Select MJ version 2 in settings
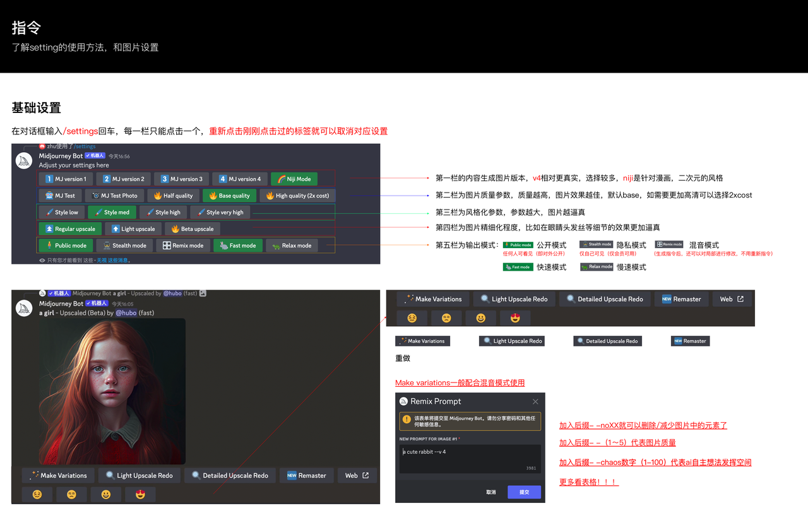Image resolution: width=808 pixels, height=532 pixels. 124,179
